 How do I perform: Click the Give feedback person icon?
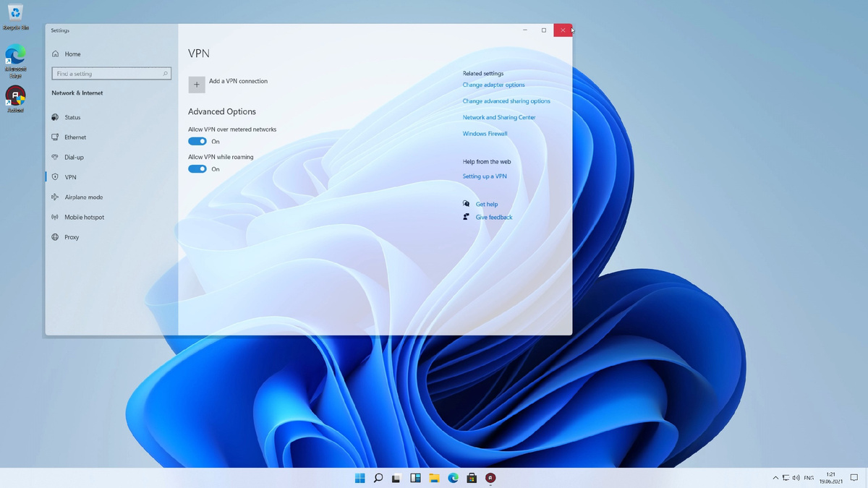click(467, 217)
